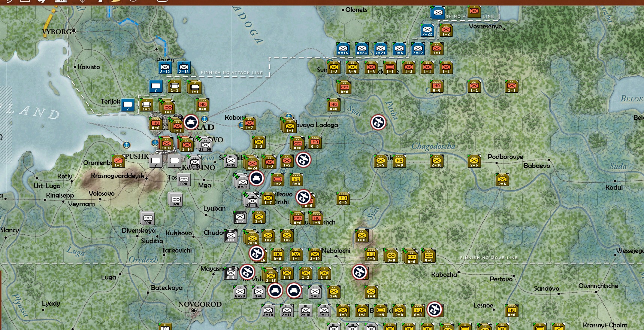Click the Pestovo town label
The height and width of the screenshot is (330, 644).
[501, 279]
